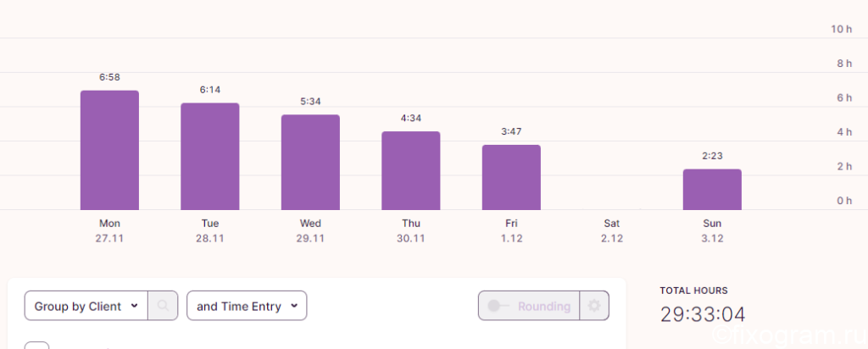Click the Sunday 3.12 bar
This screenshot has width=868, height=349.
pyautogui.click(x=712, y=189)
